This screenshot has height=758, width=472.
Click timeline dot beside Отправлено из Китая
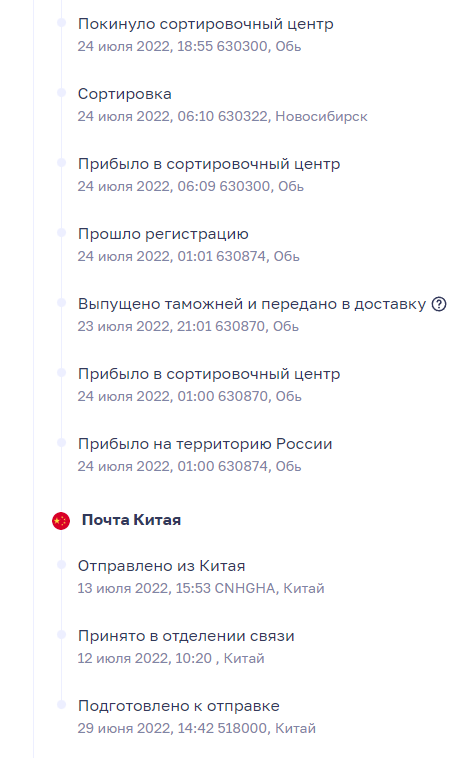click(61, 565)
